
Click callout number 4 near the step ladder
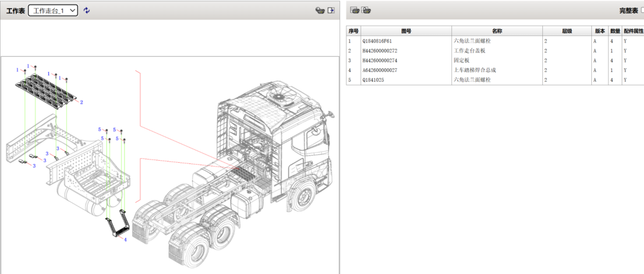pyautogui.click(x=125, y=240)
